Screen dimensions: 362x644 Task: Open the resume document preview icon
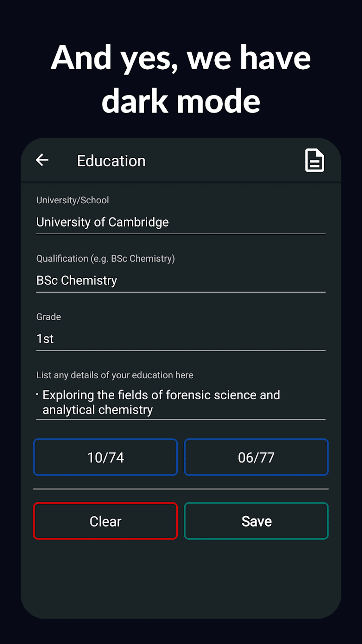314,161
